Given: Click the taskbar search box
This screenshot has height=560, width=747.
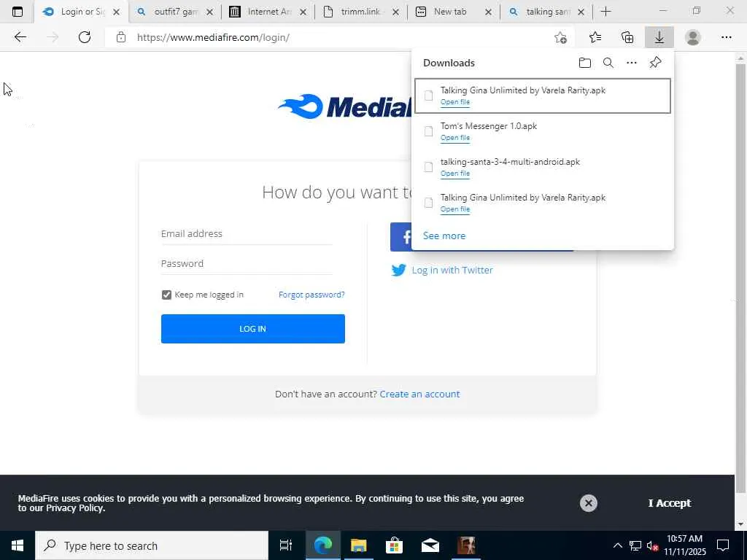Looking at the screenshot, I should click(x=152, y=545).
